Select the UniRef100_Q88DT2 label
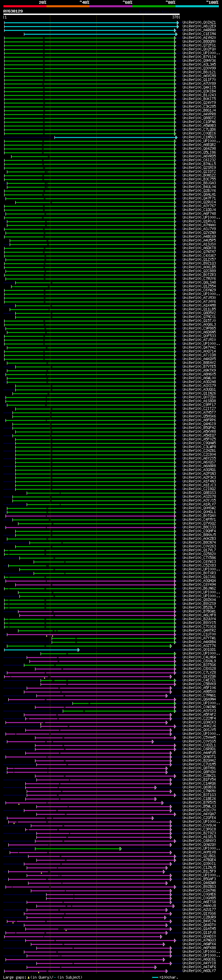 click(x=199, y=118)
